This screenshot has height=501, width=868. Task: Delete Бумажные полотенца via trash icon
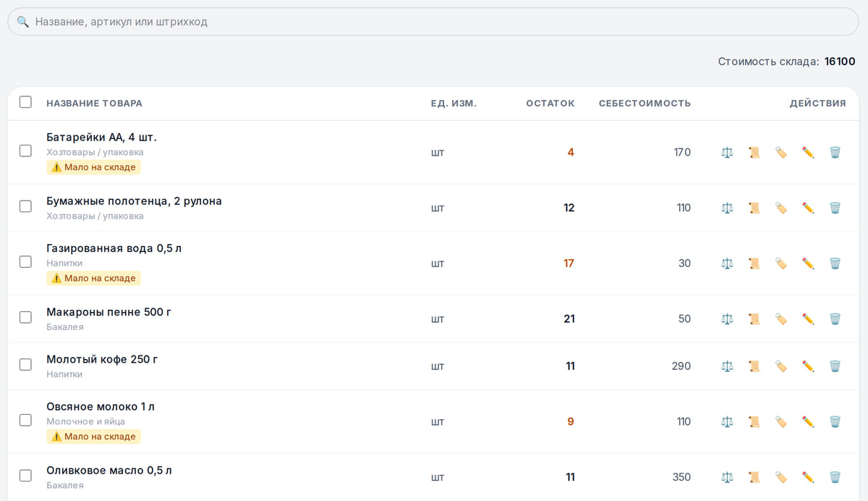point(835,208)
